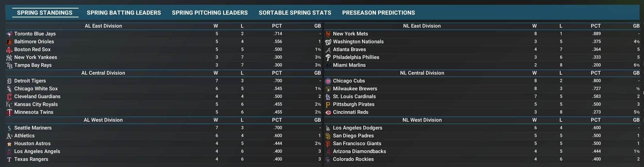Switch to Spring Batting Leaders tab
Screen dimensions: 644x167
[x=124, y=13]
